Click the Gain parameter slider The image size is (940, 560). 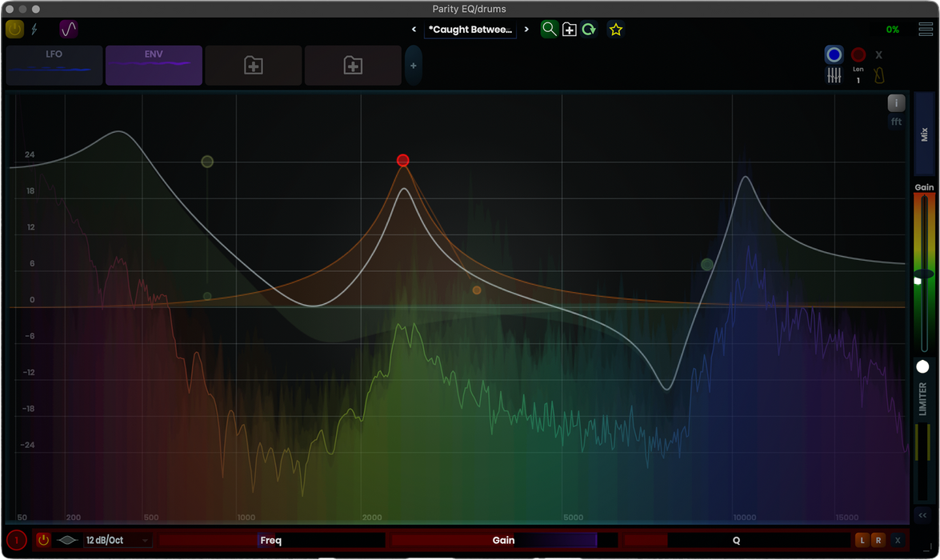tap(504, 540)
